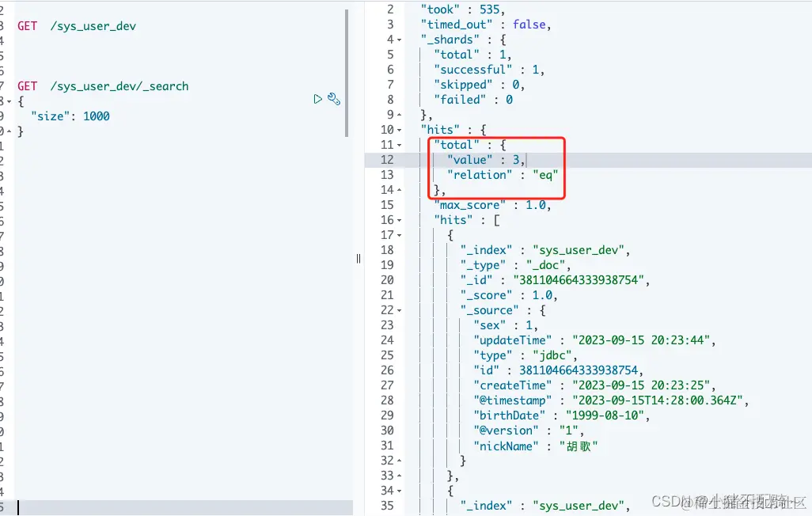This screenshot has width=812, height=516.
Task: Click the "timed_out" : false line
Action: click(x=486, y=25)
